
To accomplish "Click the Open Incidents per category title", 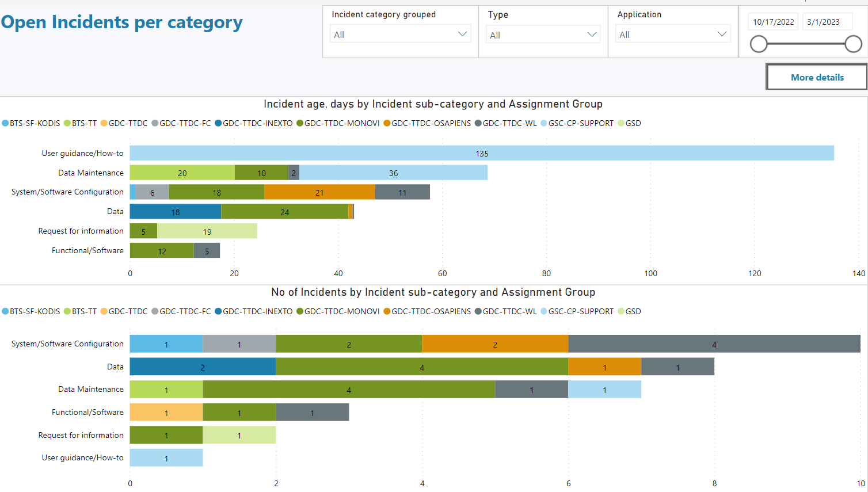I will (x=122, y=22).
